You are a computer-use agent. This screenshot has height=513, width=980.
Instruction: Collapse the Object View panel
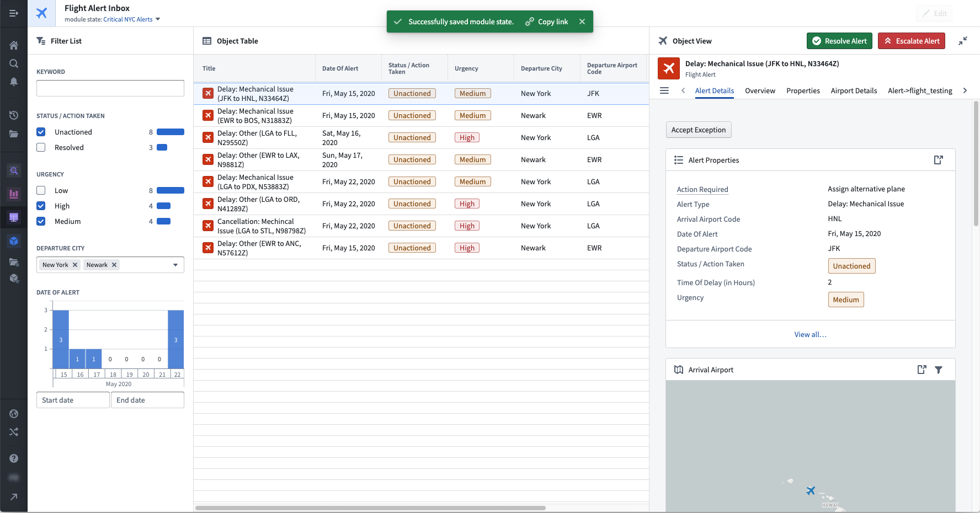963,41
